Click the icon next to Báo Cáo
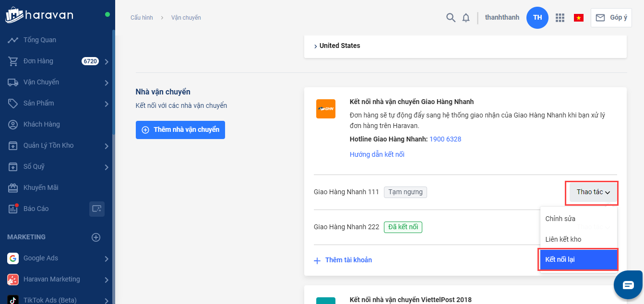Screen dimensions: 644x304 pyautogui.click(x=96, y=209)
